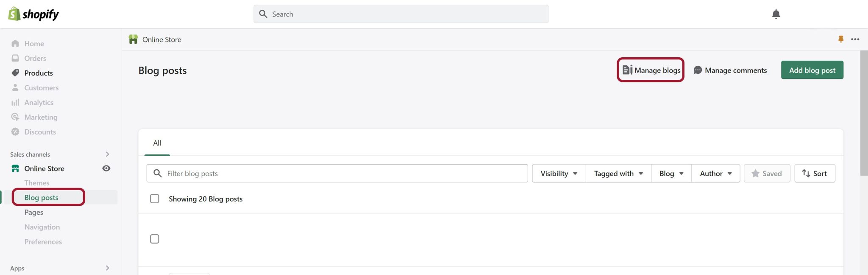
Task: Click the Add blog post button
Action: click(812, 70)
